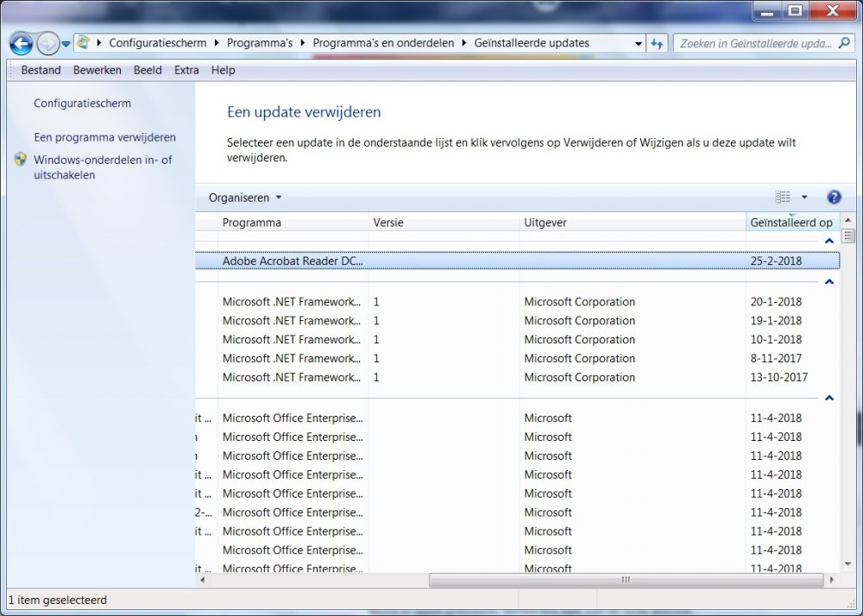Collapse the Adobe Acrobat Reader group

tap(829, 242)
